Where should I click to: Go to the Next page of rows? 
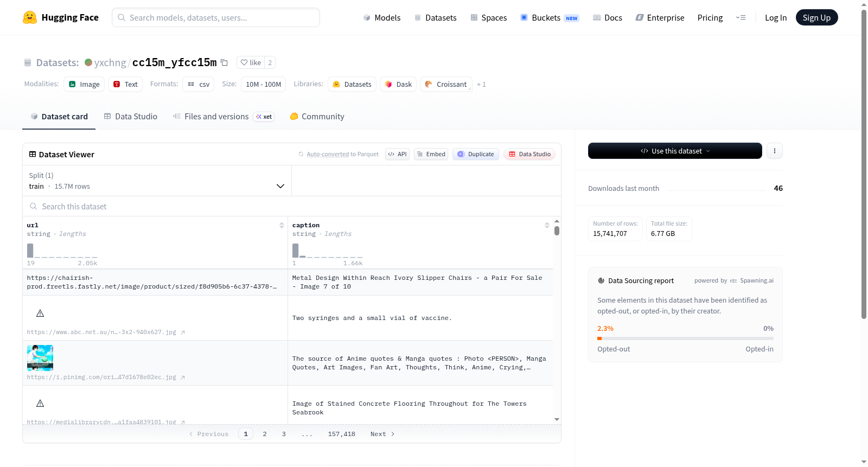(382, 434)
